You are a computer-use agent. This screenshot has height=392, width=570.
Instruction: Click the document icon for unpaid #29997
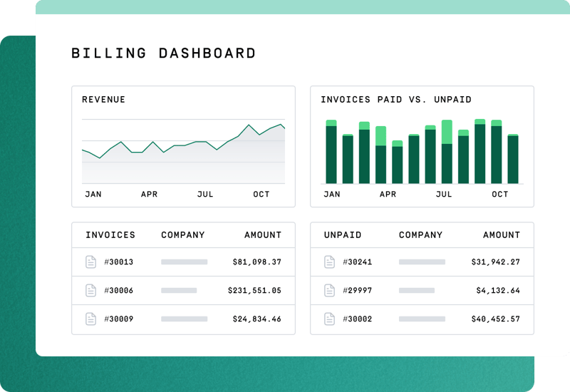329,290
